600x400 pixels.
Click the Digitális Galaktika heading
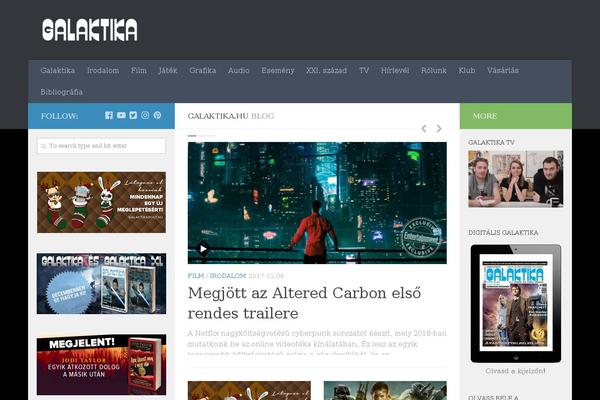pos(503,232)
